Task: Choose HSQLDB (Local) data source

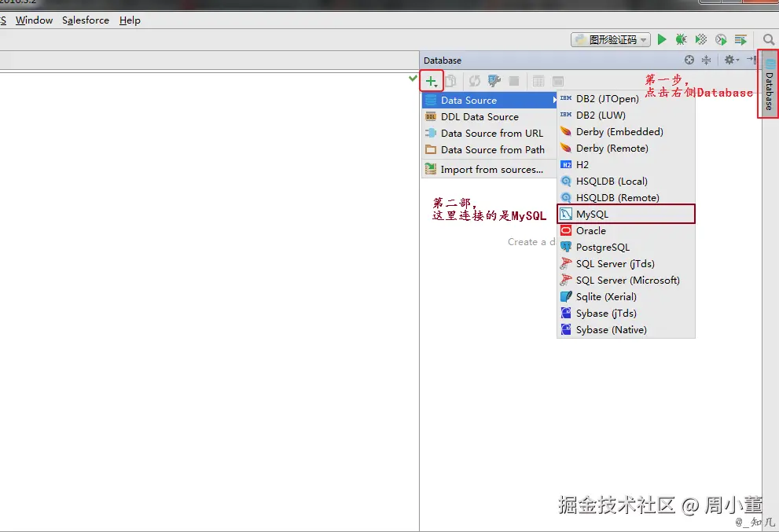Action: pyautogui.click(x=626, y=181)
